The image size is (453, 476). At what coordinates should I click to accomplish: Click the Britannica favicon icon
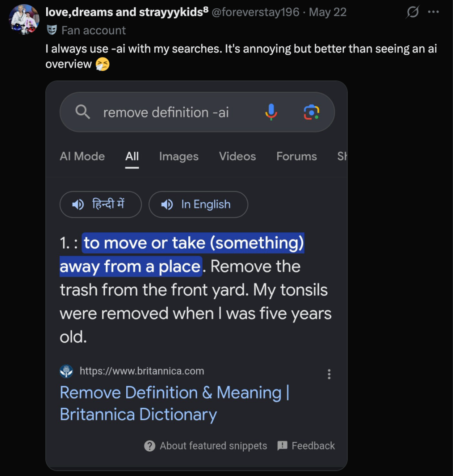point(67,371)
